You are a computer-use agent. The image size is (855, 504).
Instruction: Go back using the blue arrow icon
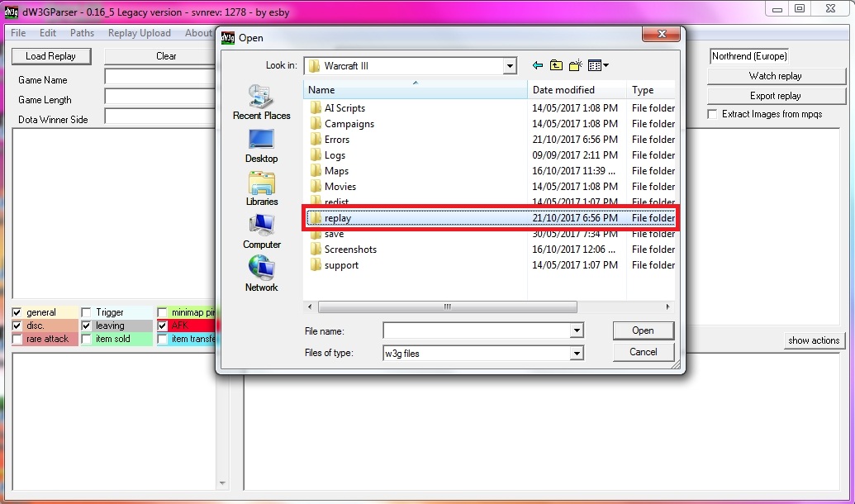tap(538, 65)
